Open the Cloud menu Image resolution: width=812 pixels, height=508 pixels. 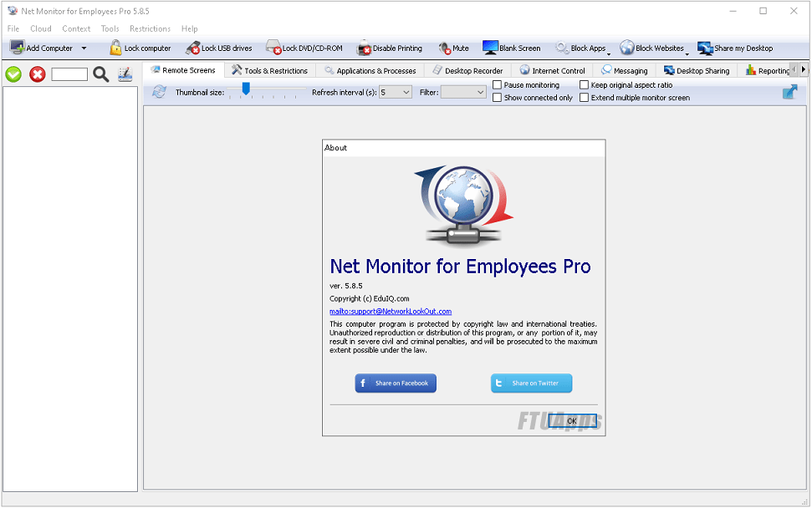[41, 28]
